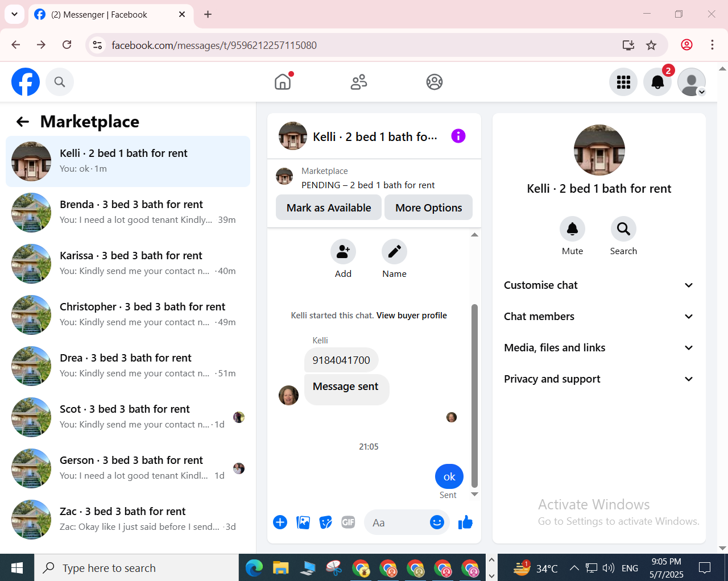Expand the Privacy and support section
The width and height of the screenshot is (728, 581).
click(x=599, y=379)
